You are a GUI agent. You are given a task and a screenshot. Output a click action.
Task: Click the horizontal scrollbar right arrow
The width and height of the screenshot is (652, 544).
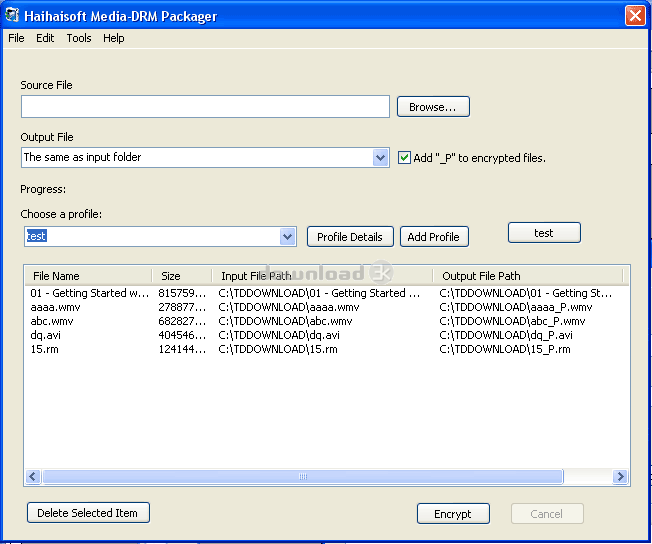point(620,476)
